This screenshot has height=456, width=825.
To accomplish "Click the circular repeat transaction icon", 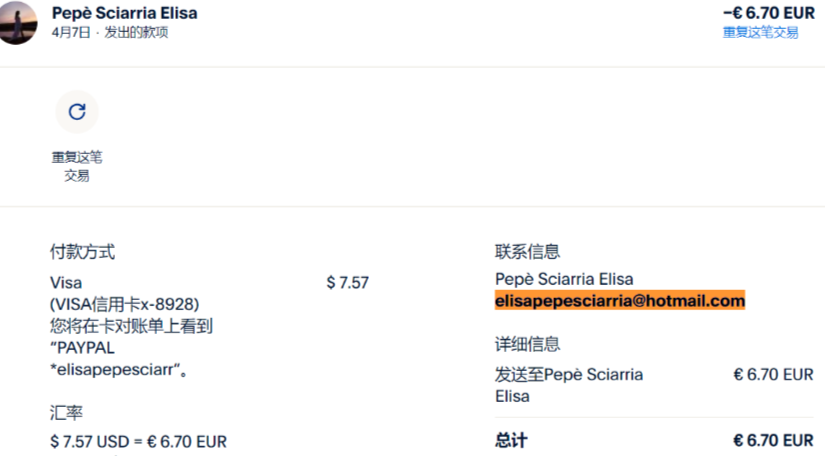I will [76, 112].
